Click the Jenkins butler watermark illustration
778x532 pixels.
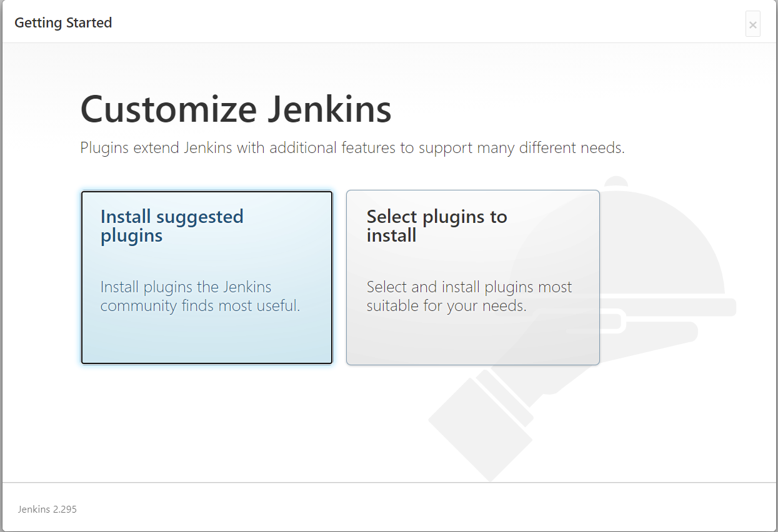(582, 329)
